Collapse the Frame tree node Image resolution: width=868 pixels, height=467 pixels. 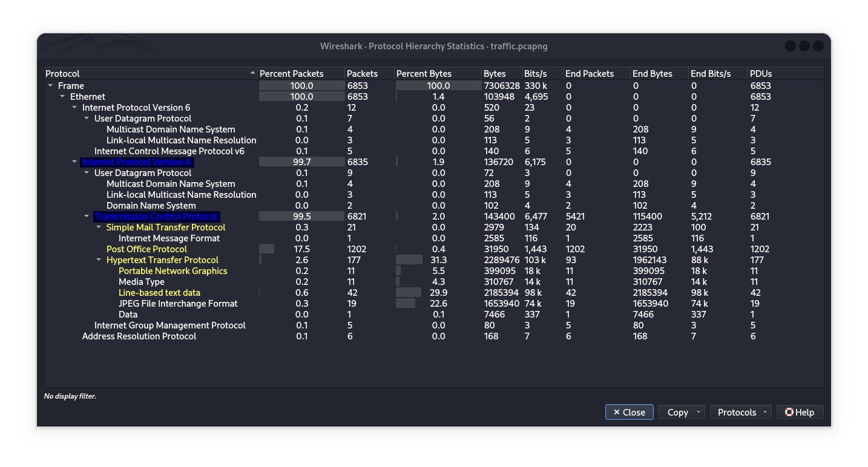coord(51,86)
